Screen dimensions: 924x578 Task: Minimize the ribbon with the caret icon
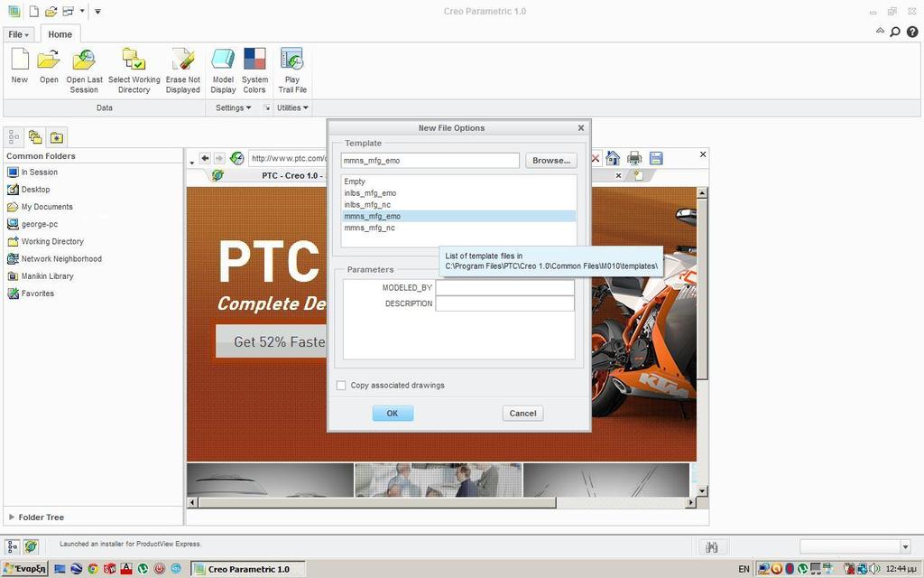click(880, 32)
